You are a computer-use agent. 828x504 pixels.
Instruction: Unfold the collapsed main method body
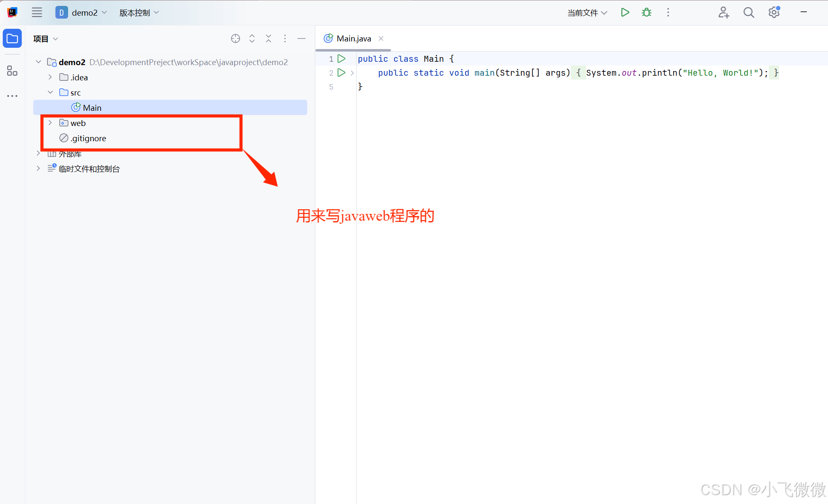(352, 73)
